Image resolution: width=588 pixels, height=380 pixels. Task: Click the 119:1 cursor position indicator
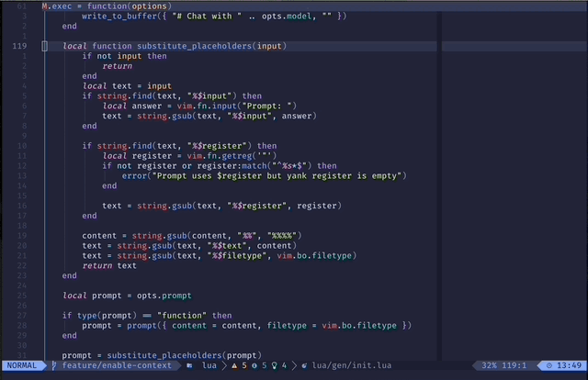pos(514,365)
